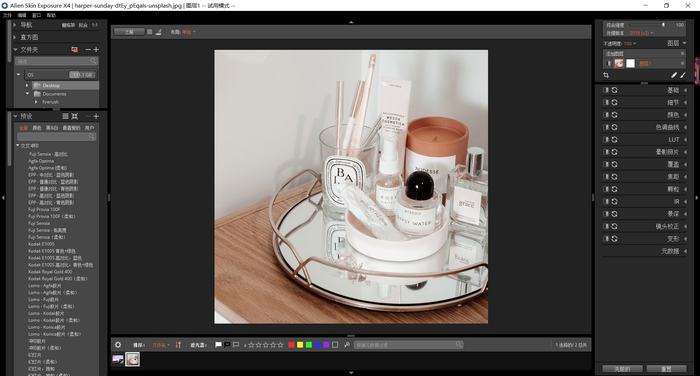Select the 颜色 presets tab
The width and height of the screenshot is (700, 376).
point(37,128)
